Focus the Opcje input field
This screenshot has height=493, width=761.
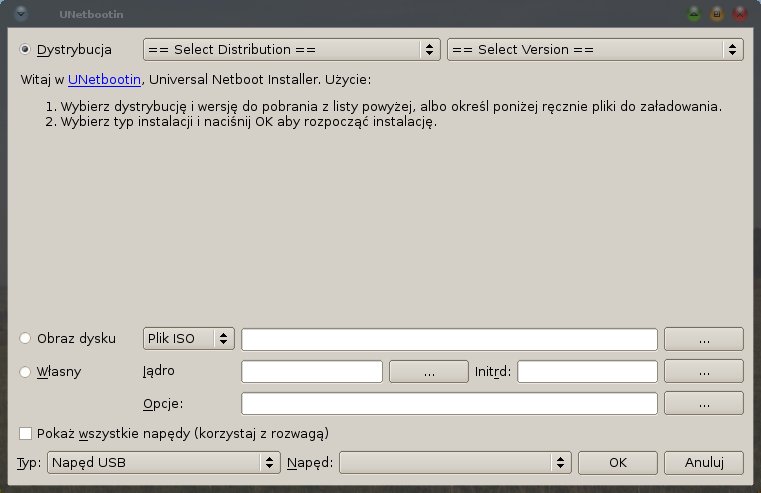pyautogui.click(x=449, y=403)
